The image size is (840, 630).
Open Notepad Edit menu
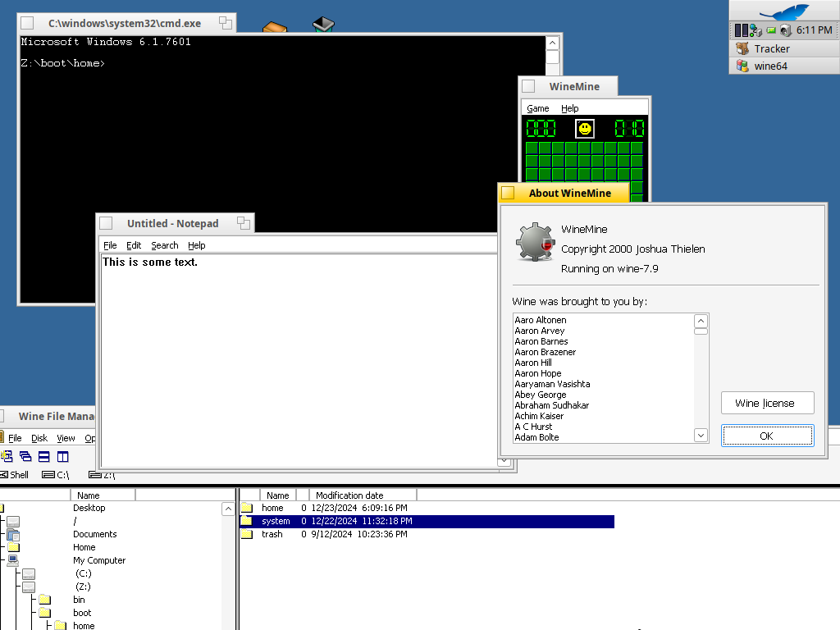tap(134, 245)
